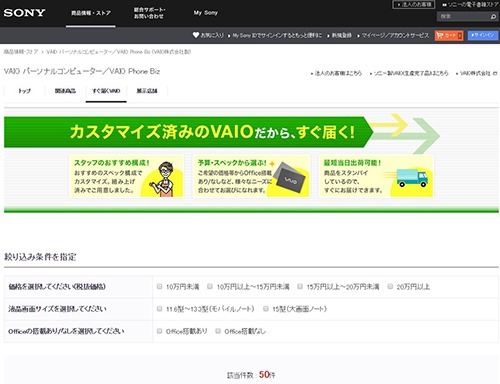Check the 20万円以上 price filter
The height and width of the screenshot is (384, 500).
click(390, 286)
